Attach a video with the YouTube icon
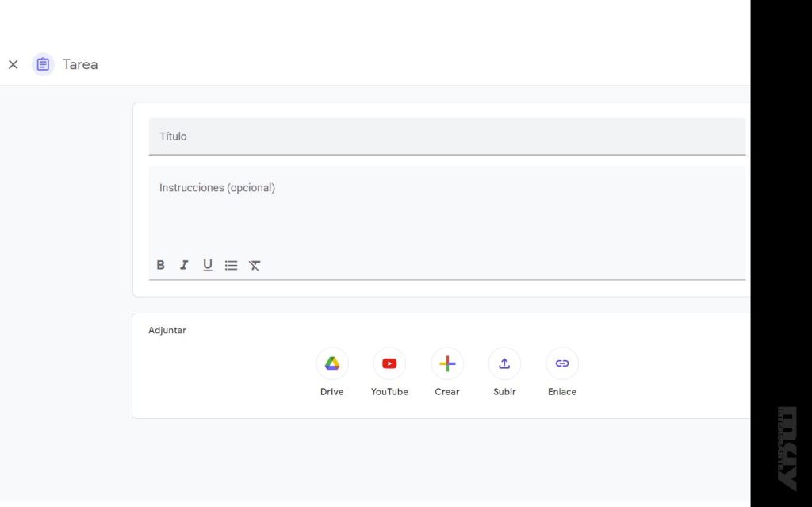This screenshot has width=812, height=507. (389, 363)
